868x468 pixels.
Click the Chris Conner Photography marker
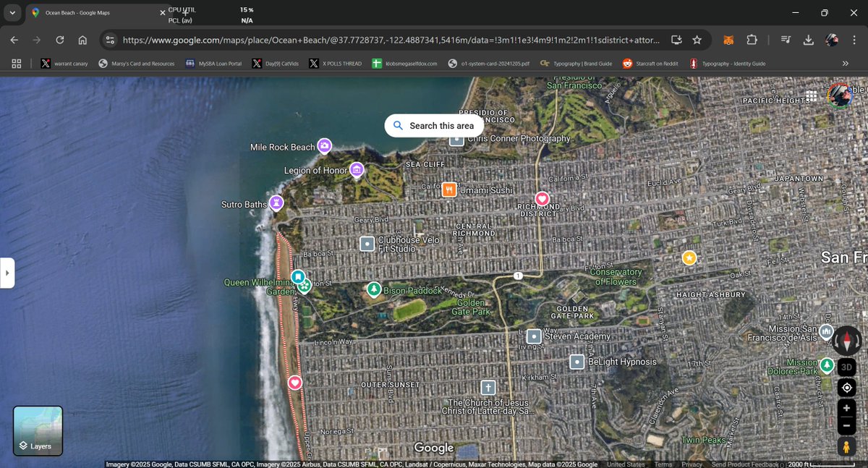click(456, 139)
